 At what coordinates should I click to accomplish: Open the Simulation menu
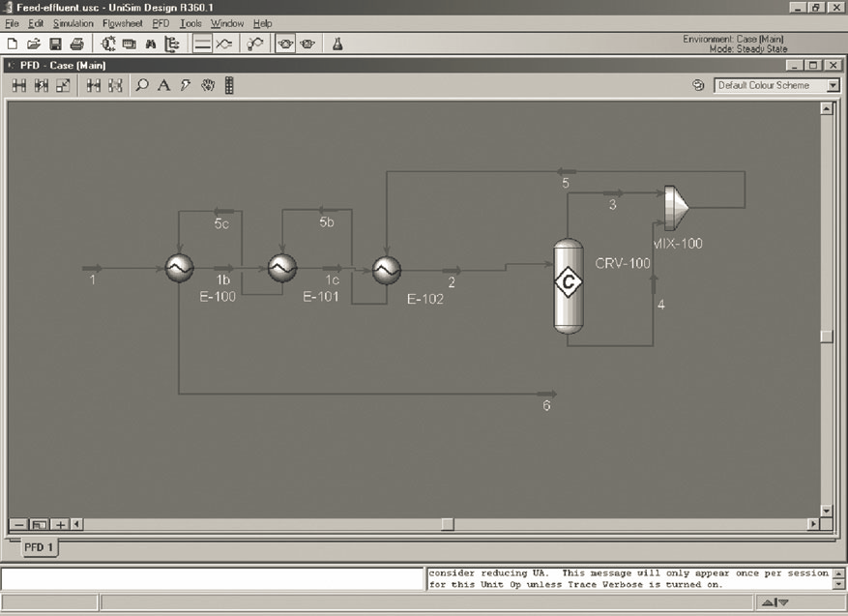click(x=73, y=23)
